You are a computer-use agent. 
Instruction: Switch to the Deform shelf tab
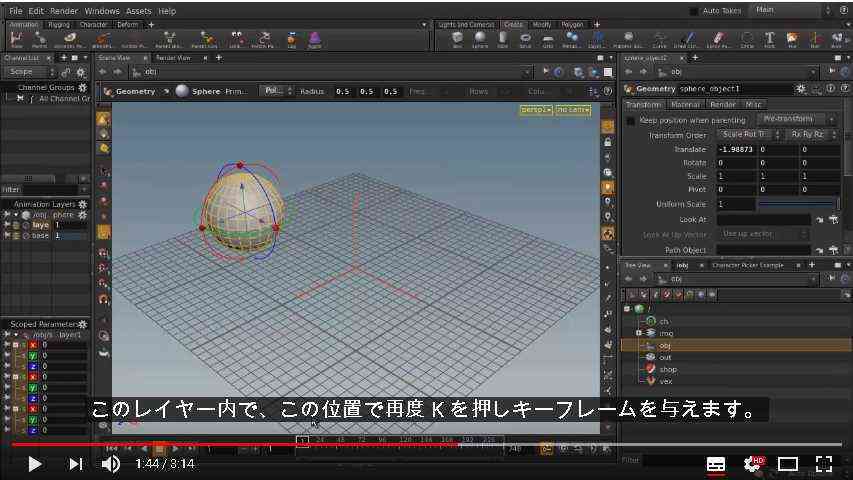[127, 24]
